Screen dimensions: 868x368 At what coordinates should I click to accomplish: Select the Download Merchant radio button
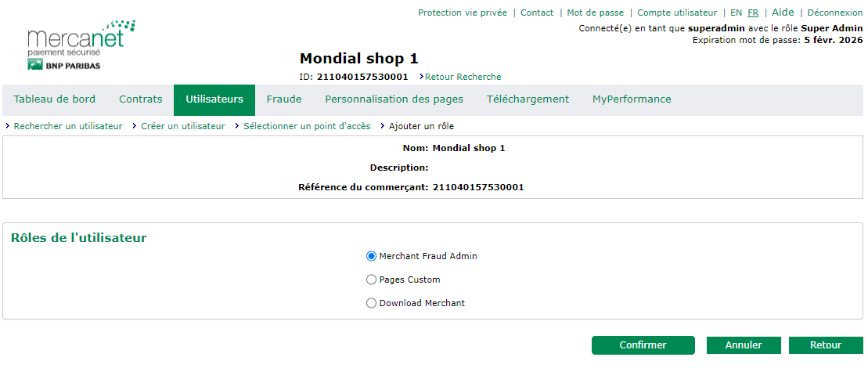pos(372,303)
